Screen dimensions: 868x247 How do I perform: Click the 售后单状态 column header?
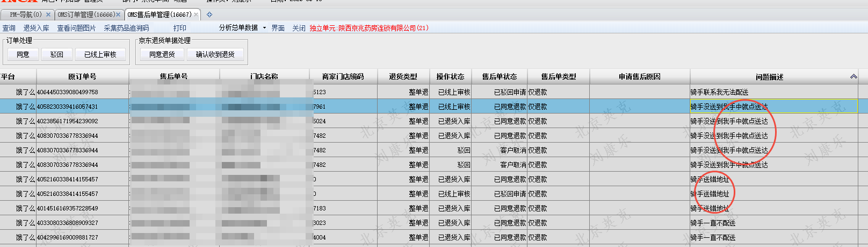tap(500, 77)
